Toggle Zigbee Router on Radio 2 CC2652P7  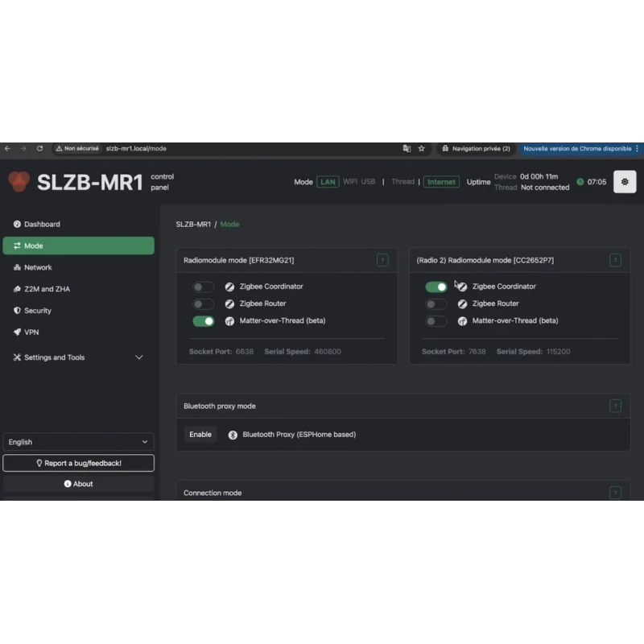point(436,304)
